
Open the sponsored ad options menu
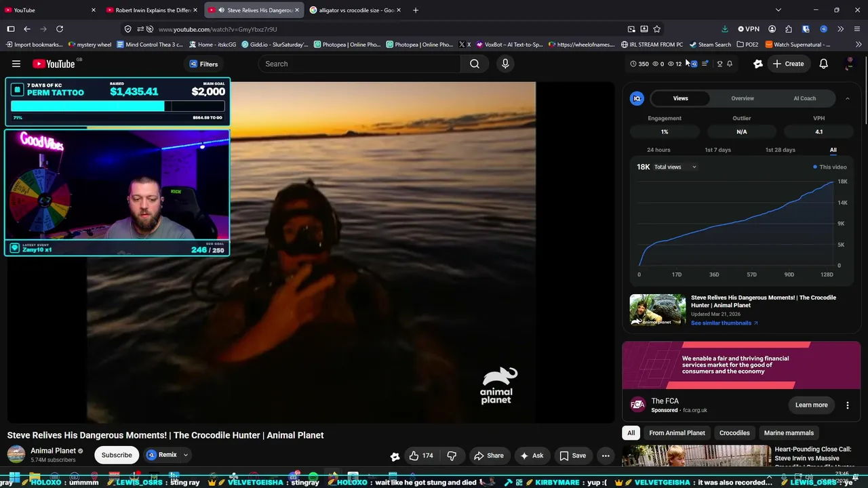(847, 405)
